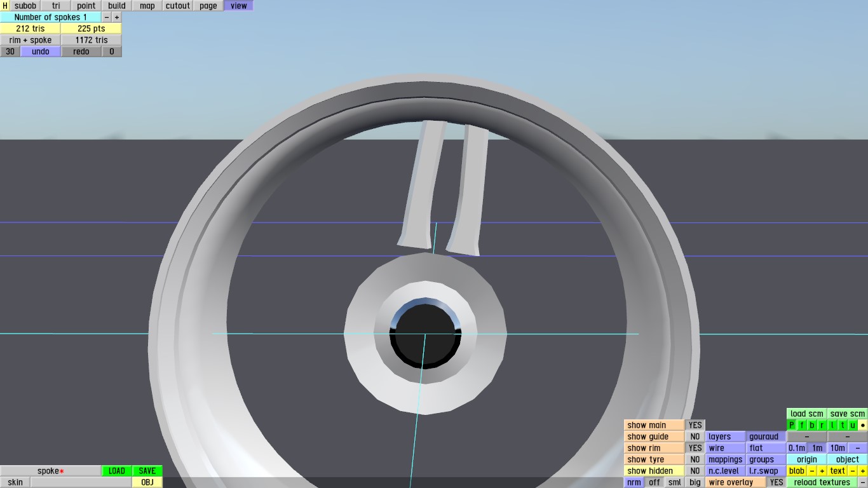Toggle wire overlay YES
Image resolution: width=868 pixels, height=488 pixels.
coord(776,482)
